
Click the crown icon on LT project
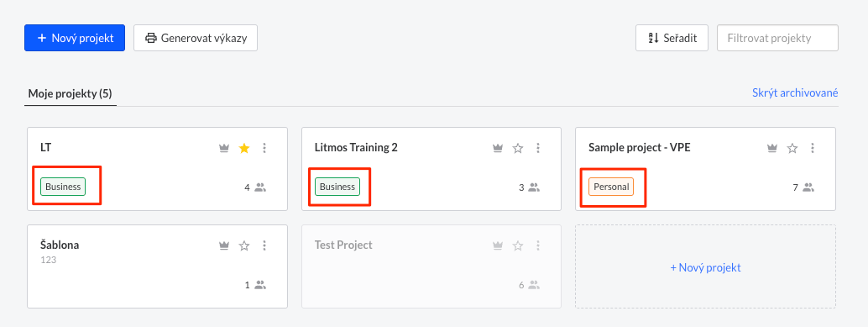point(224,148)
